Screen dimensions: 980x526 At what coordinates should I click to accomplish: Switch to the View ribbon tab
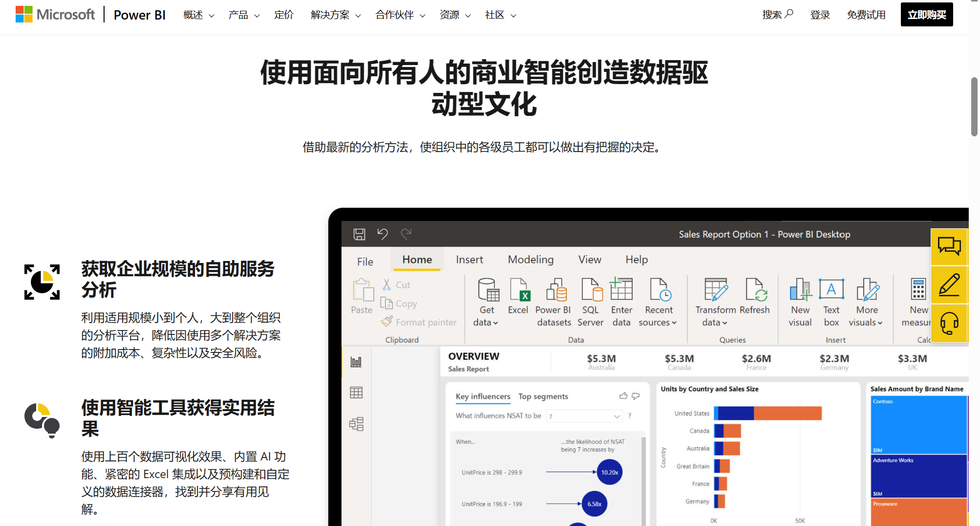590,260
